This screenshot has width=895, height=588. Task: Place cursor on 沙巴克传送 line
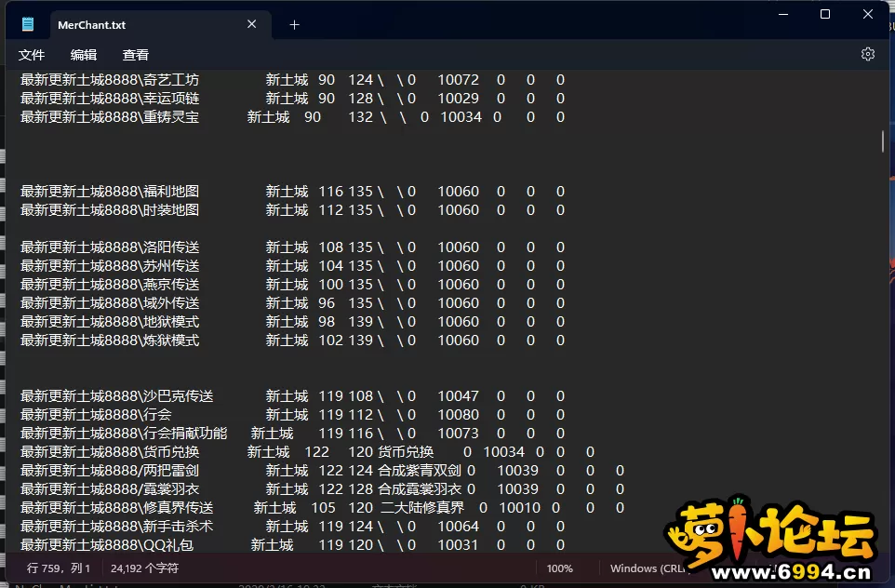[293, 396]
